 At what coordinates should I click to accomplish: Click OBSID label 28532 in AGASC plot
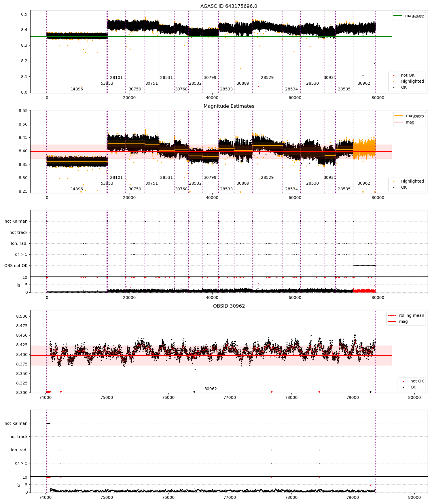pos(195,84)
